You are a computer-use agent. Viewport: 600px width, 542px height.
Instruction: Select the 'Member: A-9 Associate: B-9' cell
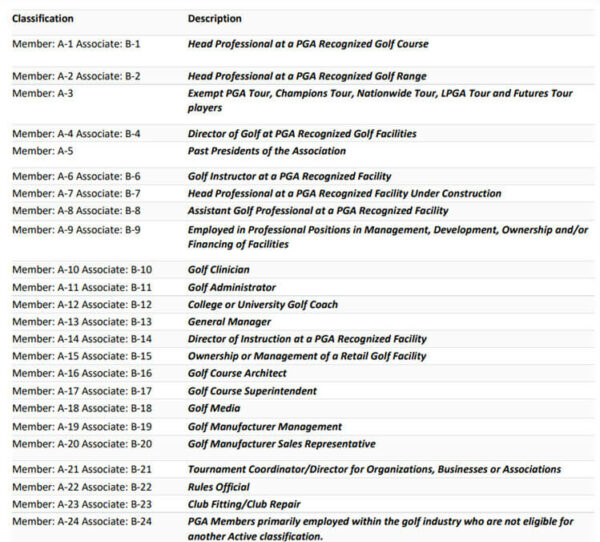click(x=76, y=229)
